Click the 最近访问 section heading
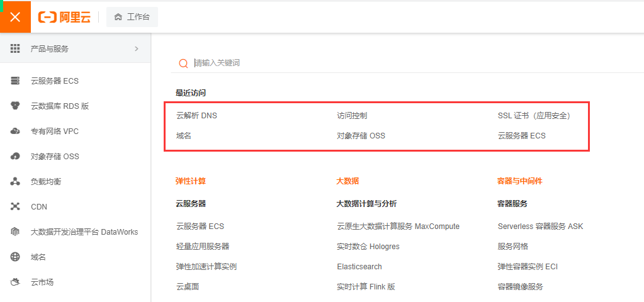The width and height of the screenshot is (644, 302). pos(191,93)
